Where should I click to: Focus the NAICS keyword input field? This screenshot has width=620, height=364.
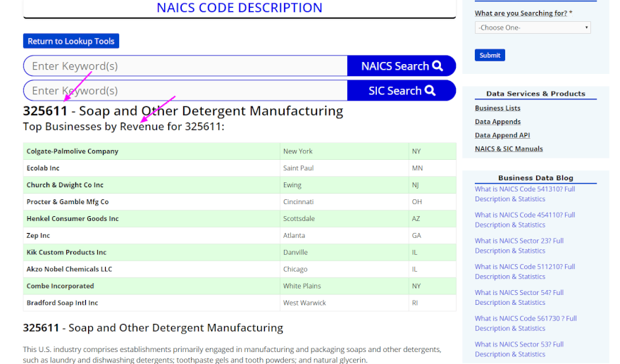coord(186,66)
